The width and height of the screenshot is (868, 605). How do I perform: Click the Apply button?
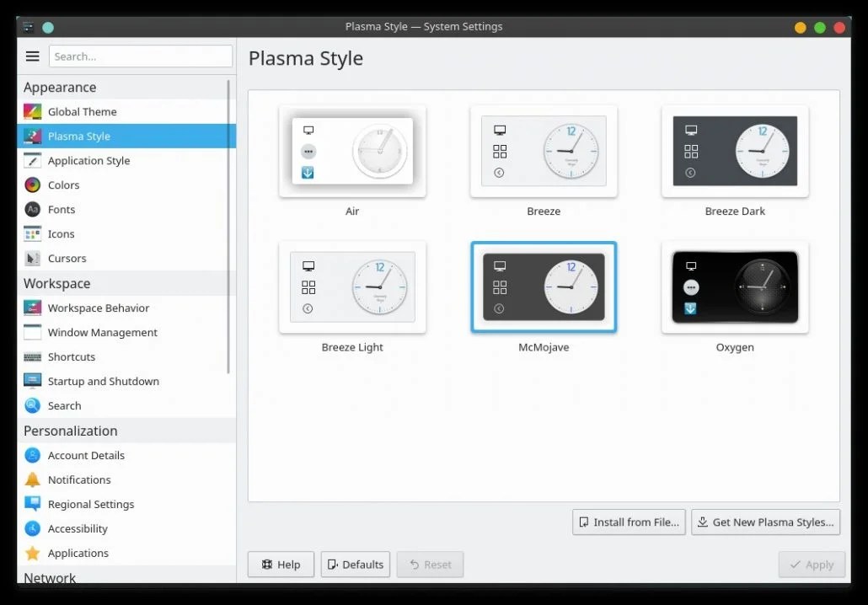pyautogui.click(x=812, y=564)
